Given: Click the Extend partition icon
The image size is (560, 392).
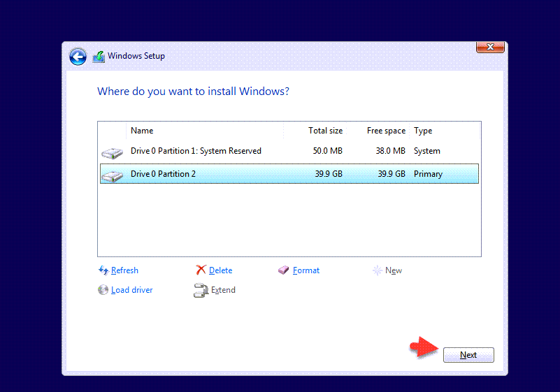Looking at the screenshot, I should (201, 291).
